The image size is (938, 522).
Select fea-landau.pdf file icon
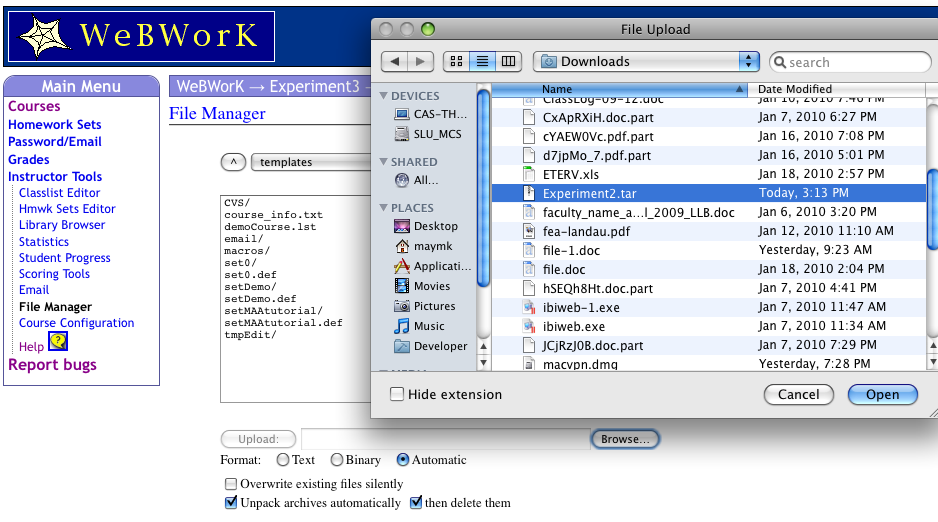click(529, 231)
